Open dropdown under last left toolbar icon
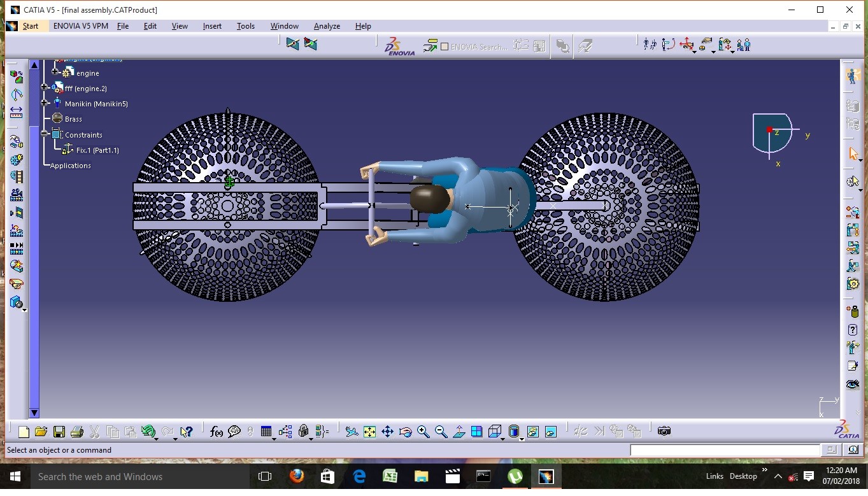Viewport: 868px width, 496px height. (x=24, y=309)
